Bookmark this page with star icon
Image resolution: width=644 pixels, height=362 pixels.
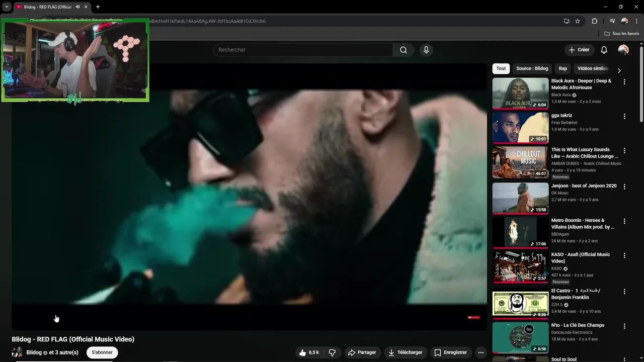click(578, 21)
